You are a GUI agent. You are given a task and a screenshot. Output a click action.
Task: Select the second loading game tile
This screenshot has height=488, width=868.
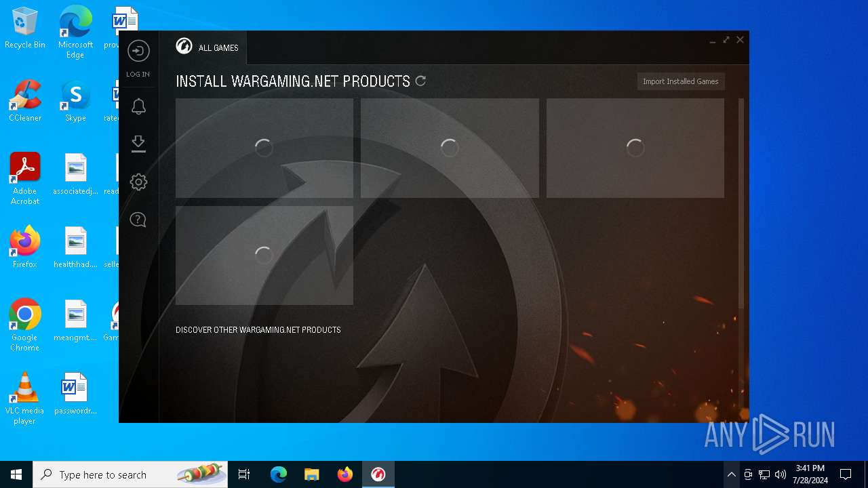[x=450, y=148]
